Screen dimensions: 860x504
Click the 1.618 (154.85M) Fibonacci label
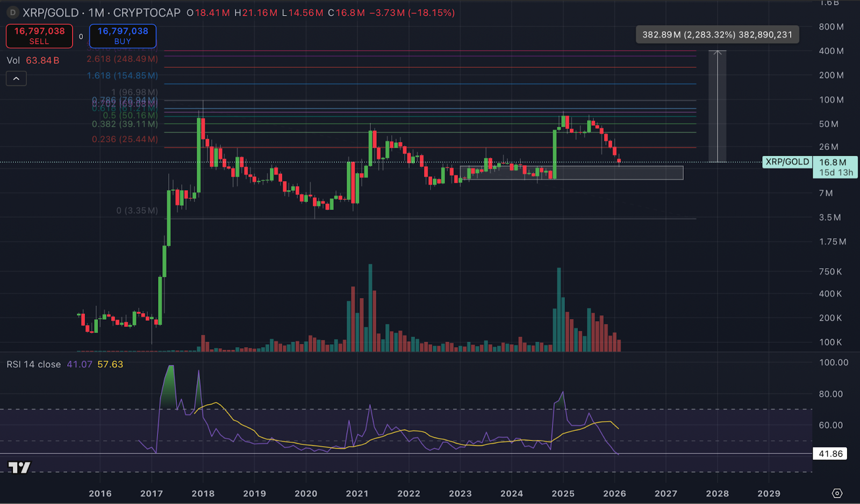(x=121, y=76)
